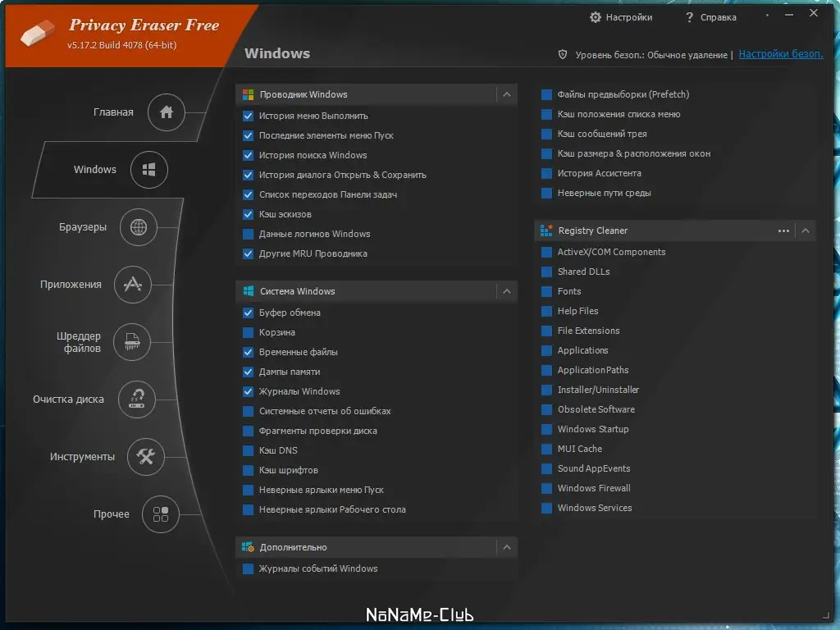Click the window resize grip corner
Screen dimensions: 840x630
click(825, 615)
